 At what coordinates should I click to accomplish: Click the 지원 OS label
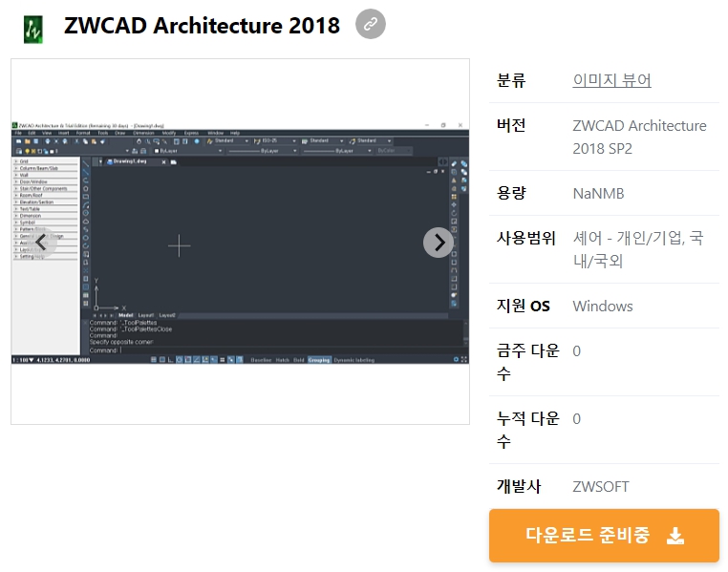click(x=523, y=306)
